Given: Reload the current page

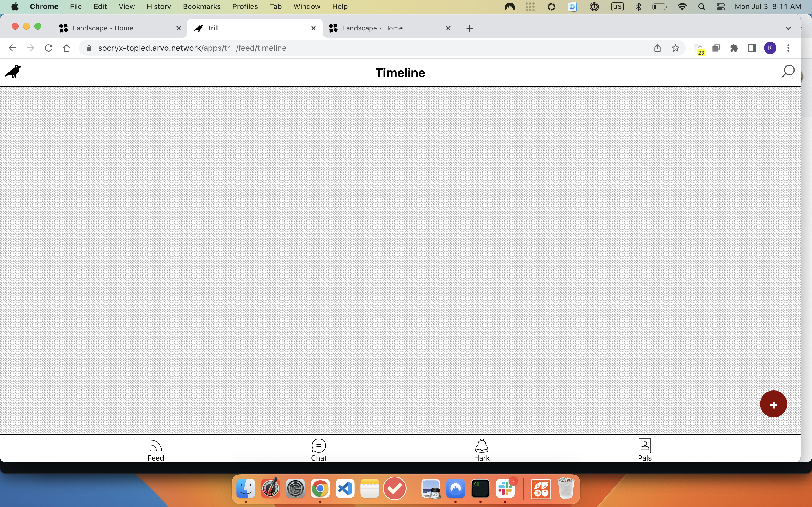Looking at the screenshot, I should 49,48.
